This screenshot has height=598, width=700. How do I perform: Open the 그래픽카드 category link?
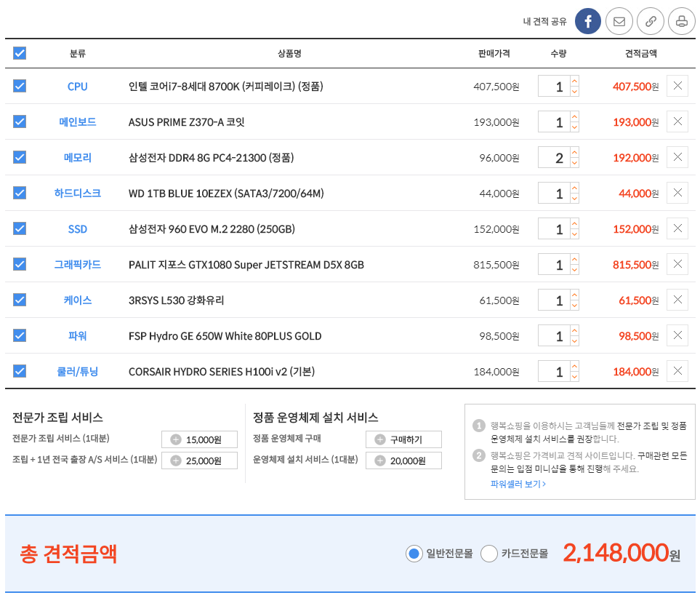[77, 265]
